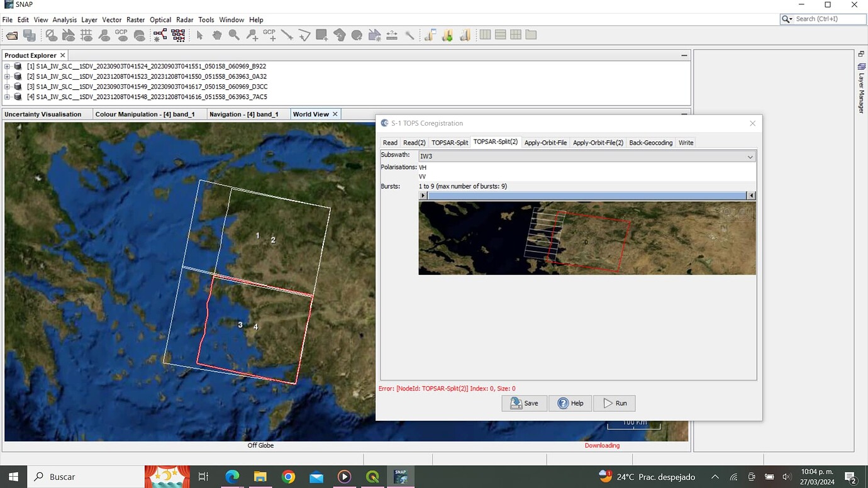Launch Google Chrome from the taskbar
Image resolution: width=868 pixels, height=488 pixels.
coord(288,477)
